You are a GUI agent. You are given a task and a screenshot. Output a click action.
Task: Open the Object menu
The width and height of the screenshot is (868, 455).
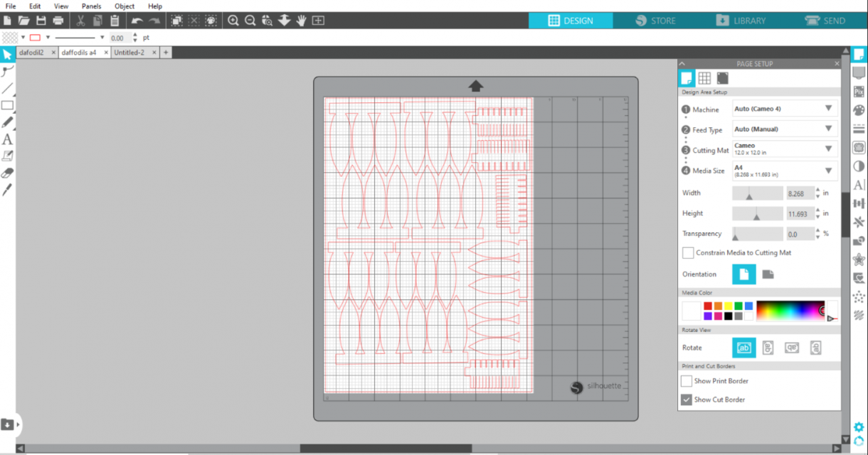click(x=125, y=6)
